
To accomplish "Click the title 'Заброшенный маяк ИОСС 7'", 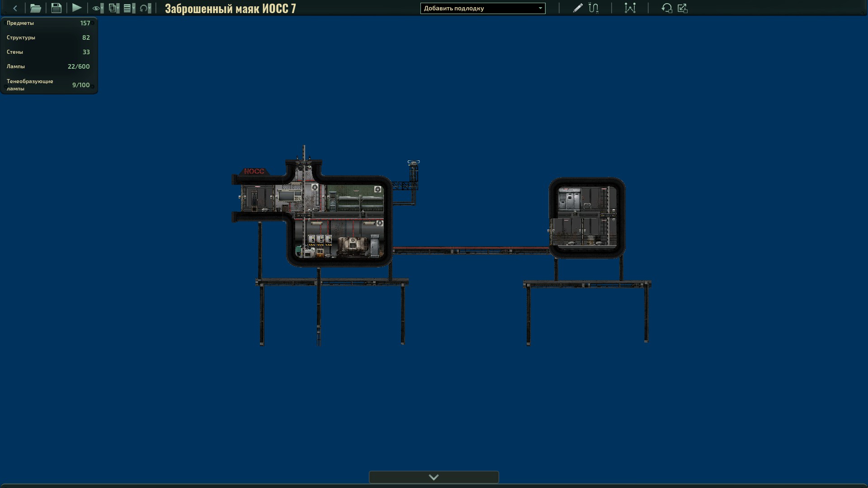I will click(x=231, y=9).
